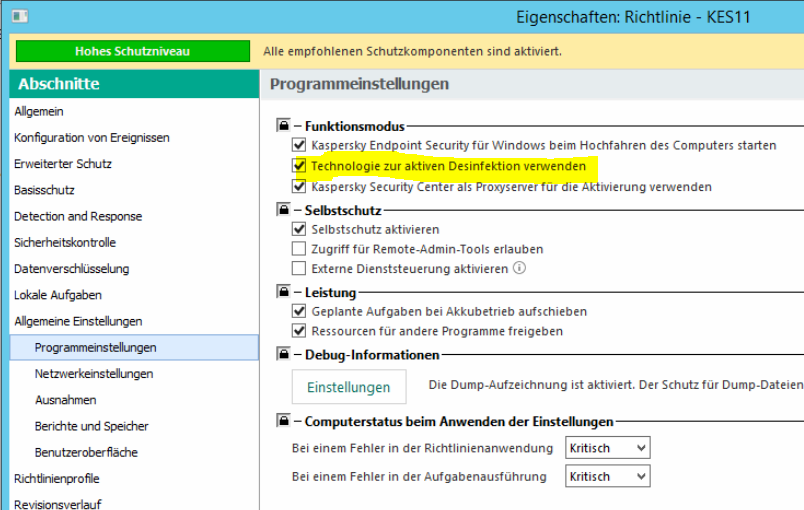Open the Aufgabenausführung error status dropdown
804x510 pixels.
[x=608, y=476]
